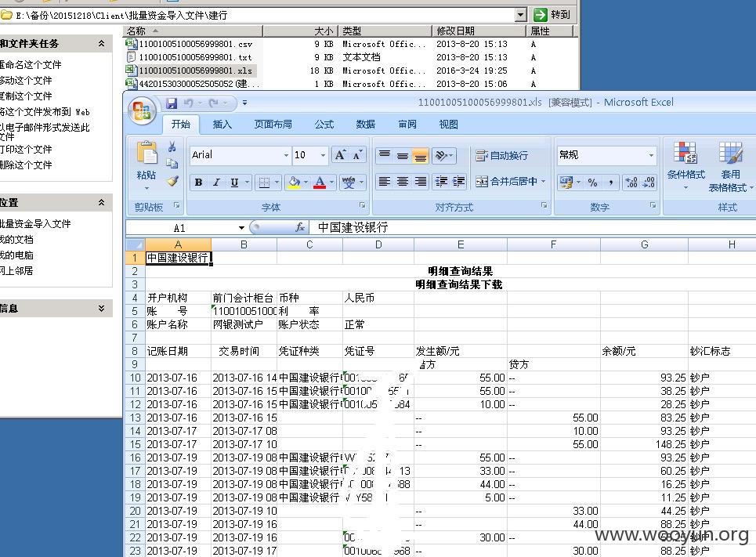Screen dimensions: 756x557
Task: Click the Format Painter brush icon
Action: click(172, 181)
